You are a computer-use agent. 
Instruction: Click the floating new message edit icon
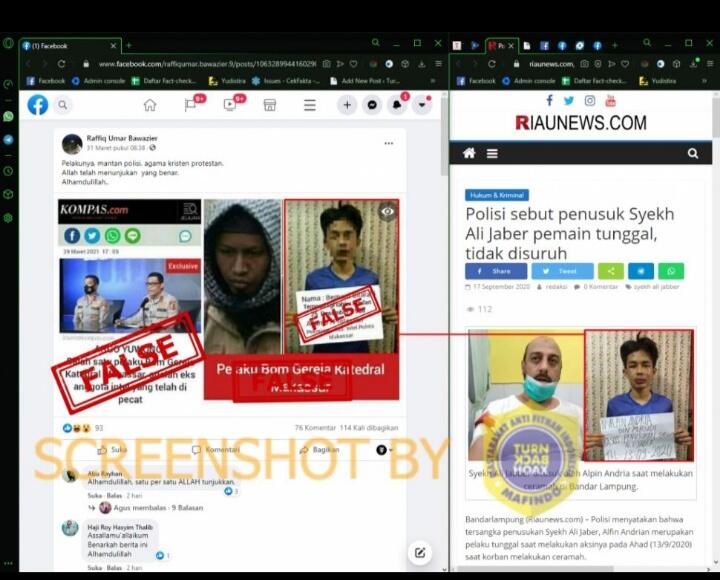[420, 552]
